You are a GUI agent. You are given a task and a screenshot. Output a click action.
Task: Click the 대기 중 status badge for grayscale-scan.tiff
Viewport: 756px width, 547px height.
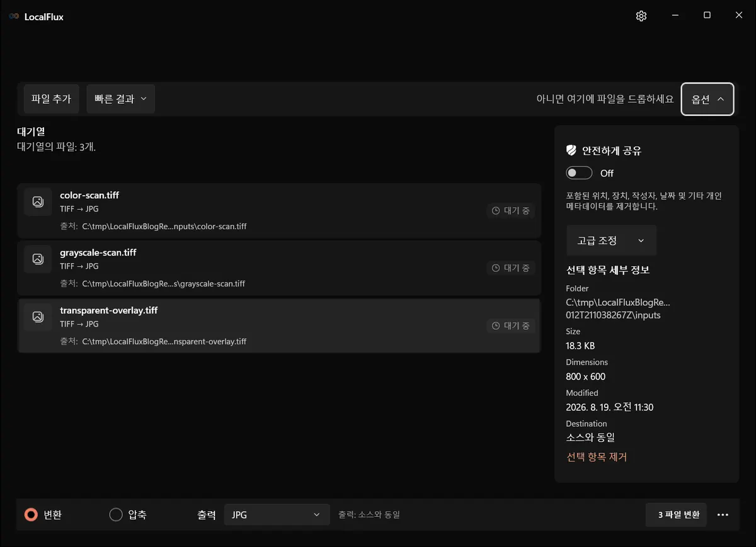[511, 268]
